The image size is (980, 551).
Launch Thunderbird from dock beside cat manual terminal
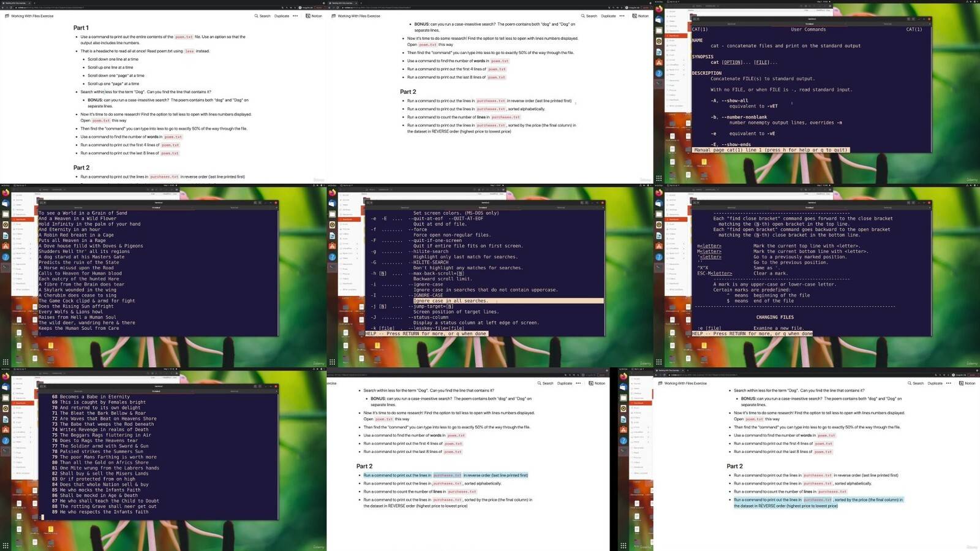659,20
